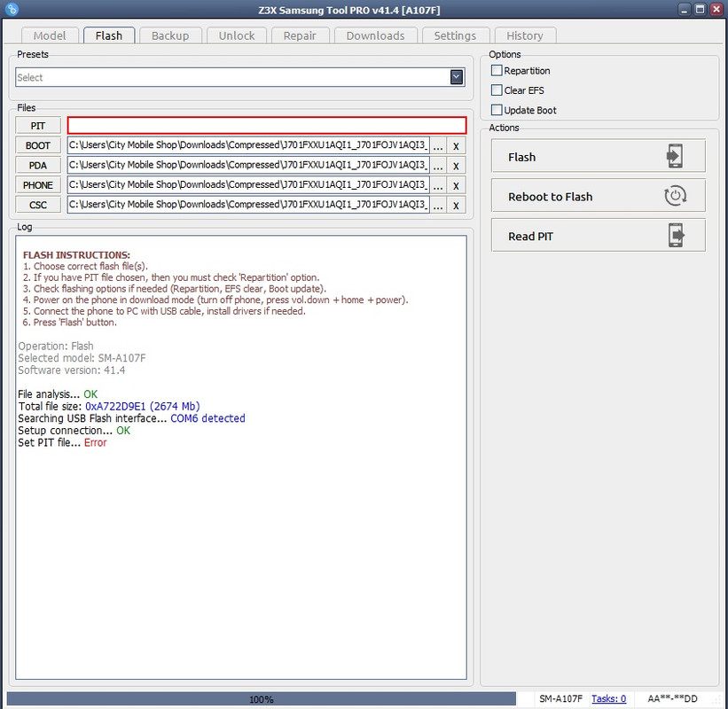Click the PDA file button
Viewport: 728px width, 709px height.
coord(38,166)
